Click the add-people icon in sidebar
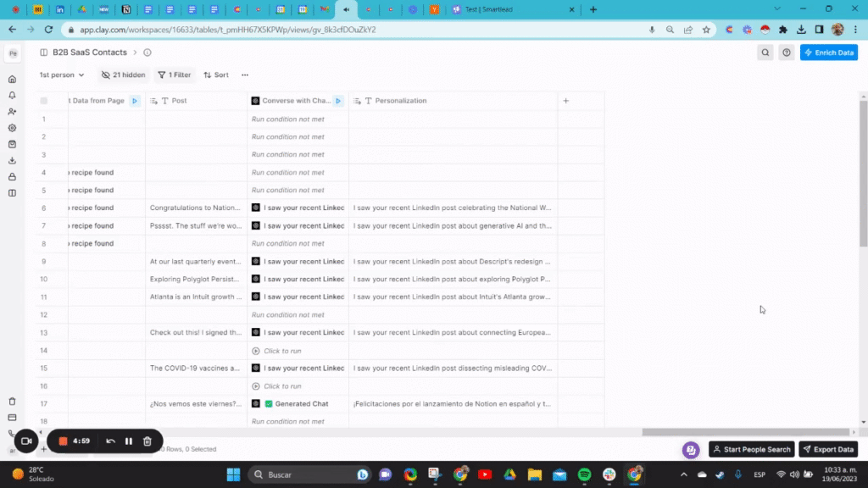868x488 pixels. coord(12,112)
